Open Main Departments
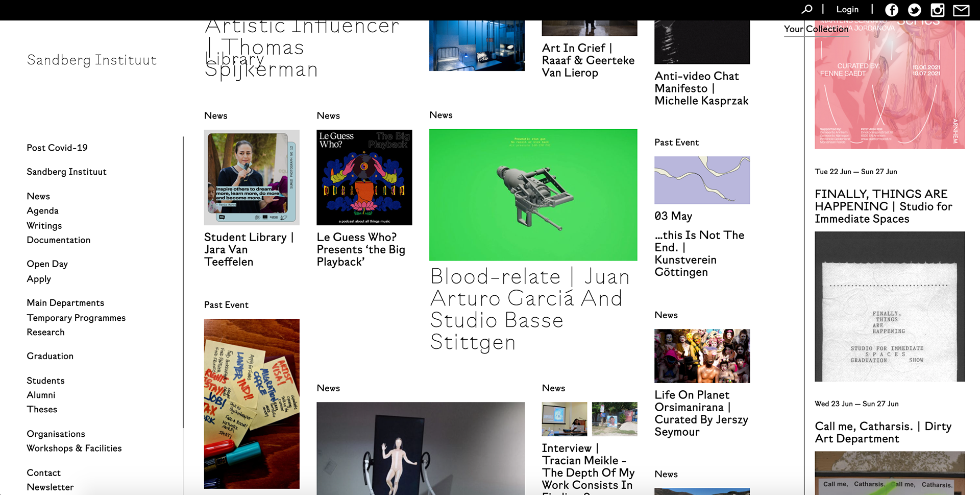Screen dimensions: 980x495 (x=65, y=303)
